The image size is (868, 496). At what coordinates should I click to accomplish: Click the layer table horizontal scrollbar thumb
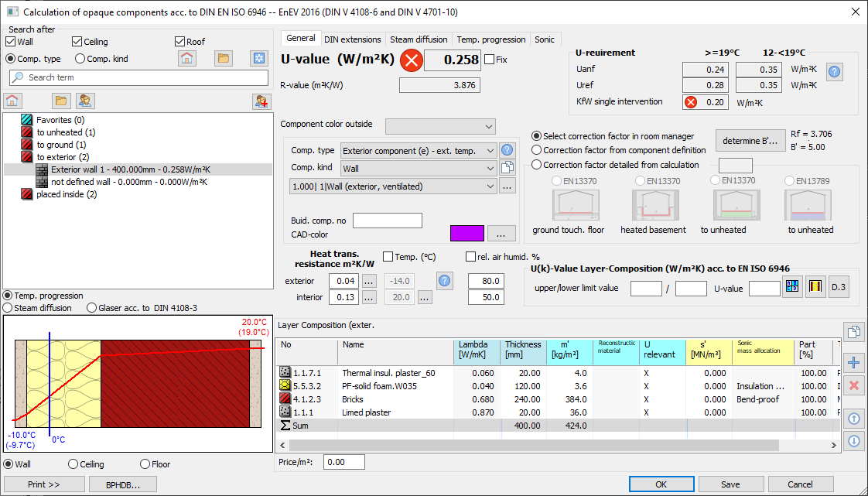pyautogui.click(x=534, y=445)
